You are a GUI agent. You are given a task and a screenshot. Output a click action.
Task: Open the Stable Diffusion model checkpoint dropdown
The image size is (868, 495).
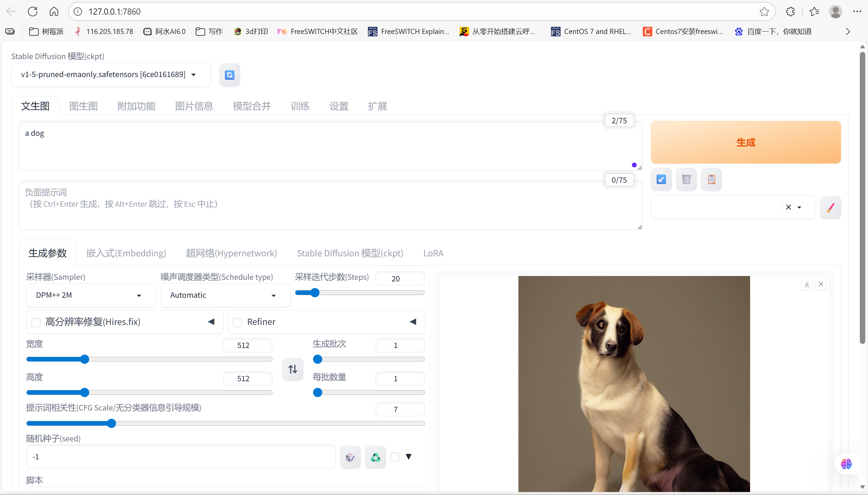111,74
